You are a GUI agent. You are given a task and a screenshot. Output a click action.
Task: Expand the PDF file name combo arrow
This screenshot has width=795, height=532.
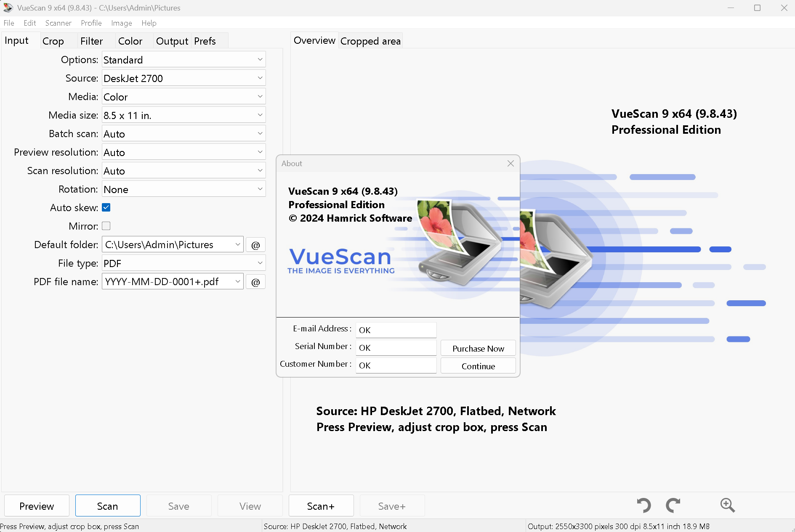238,282
